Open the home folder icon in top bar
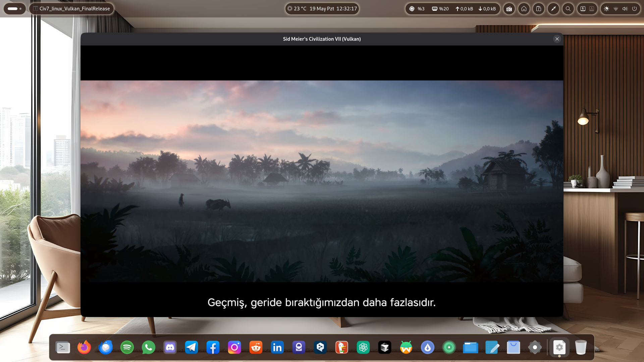Screen dimensions: 644x362 point(524,9)
